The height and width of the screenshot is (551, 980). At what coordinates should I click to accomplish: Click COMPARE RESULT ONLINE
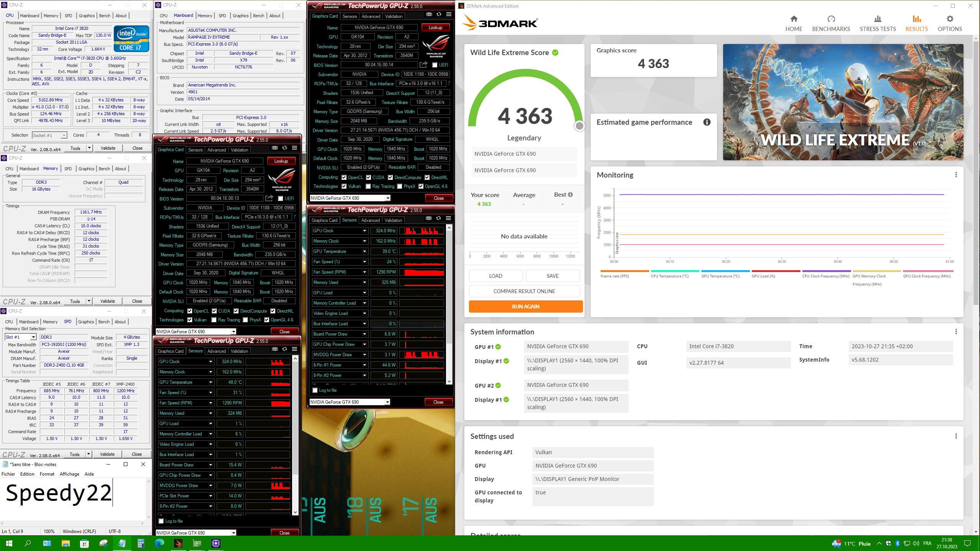coord(524,291)
